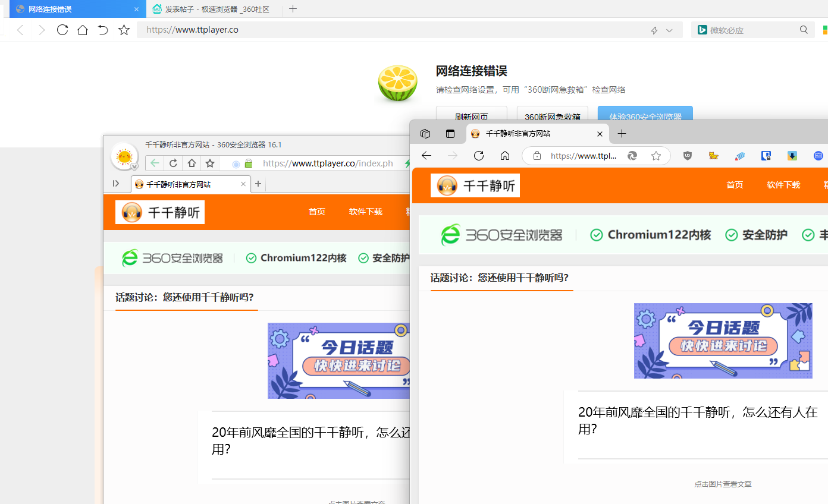
Task: Click 首页 link in the 360 browser page
Action: pos(317,212)
